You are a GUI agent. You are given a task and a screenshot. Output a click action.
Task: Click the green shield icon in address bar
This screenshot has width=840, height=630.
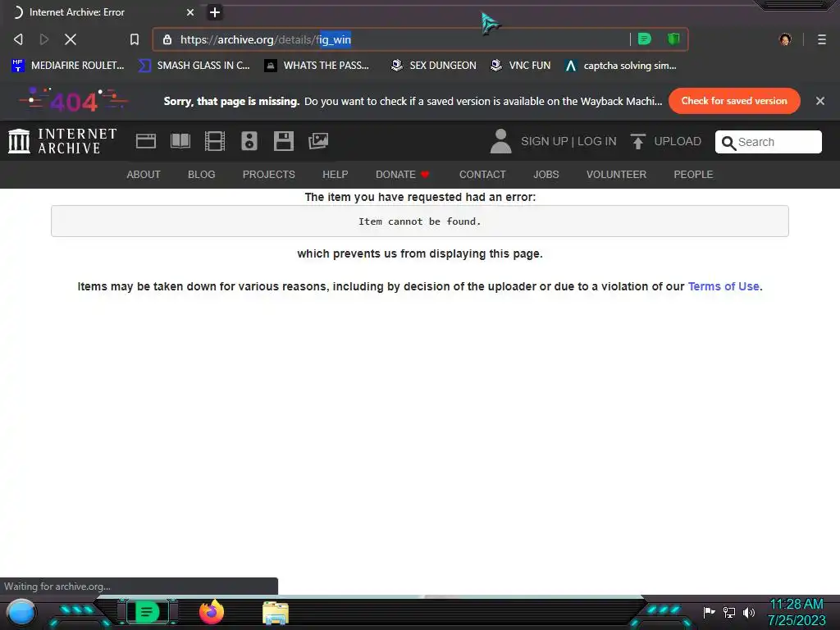point(673,39)
